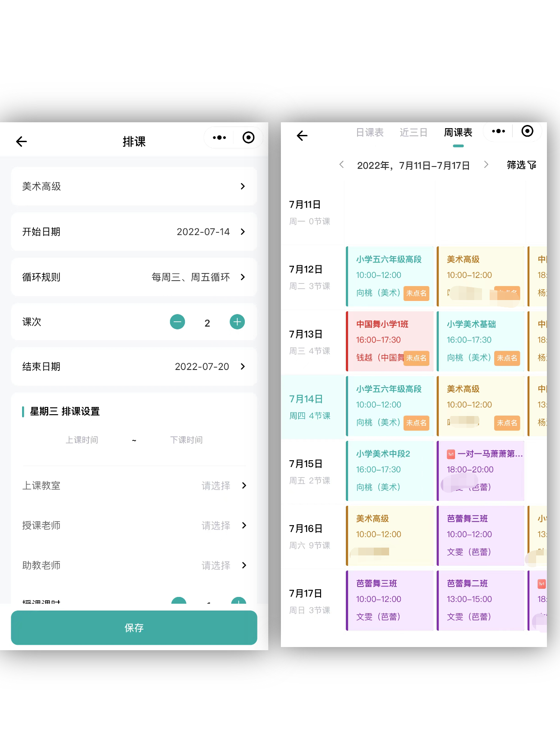Open the 小学美术基础 class card

pos(480,341)
